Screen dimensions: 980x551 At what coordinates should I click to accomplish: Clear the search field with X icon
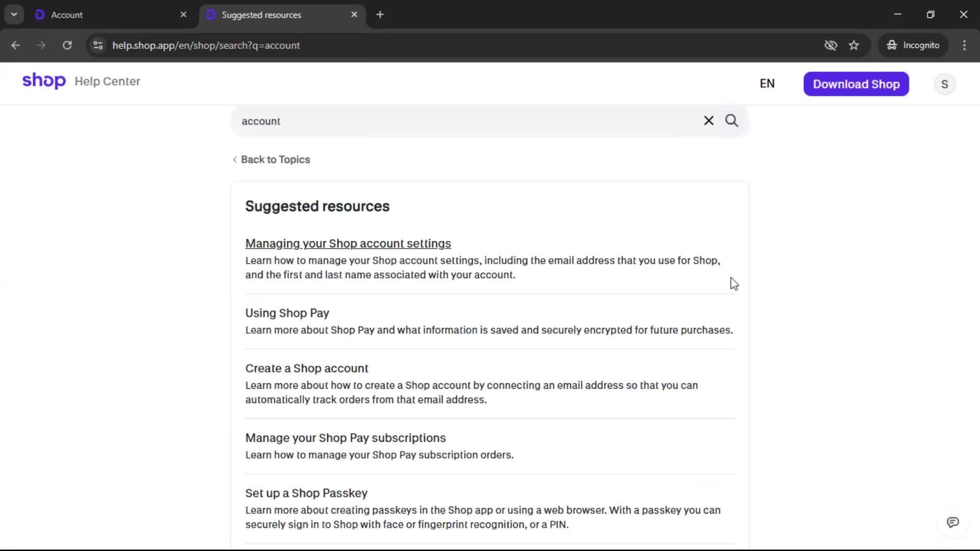coord(708,121)
